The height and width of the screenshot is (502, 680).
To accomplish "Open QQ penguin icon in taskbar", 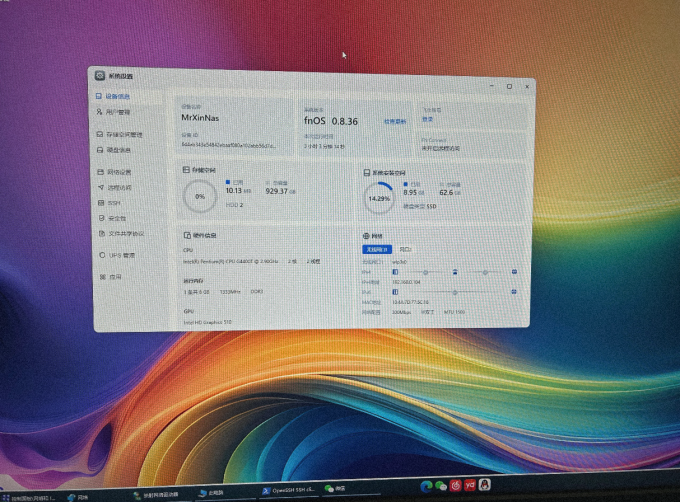I will coord(484,484).
